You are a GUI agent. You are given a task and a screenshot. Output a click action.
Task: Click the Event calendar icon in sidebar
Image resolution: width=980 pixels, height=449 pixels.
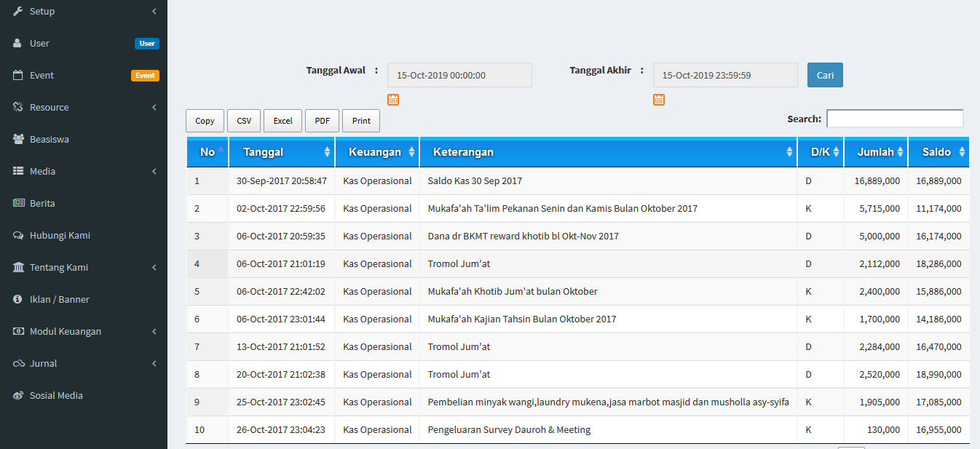[x=18, y=75]
